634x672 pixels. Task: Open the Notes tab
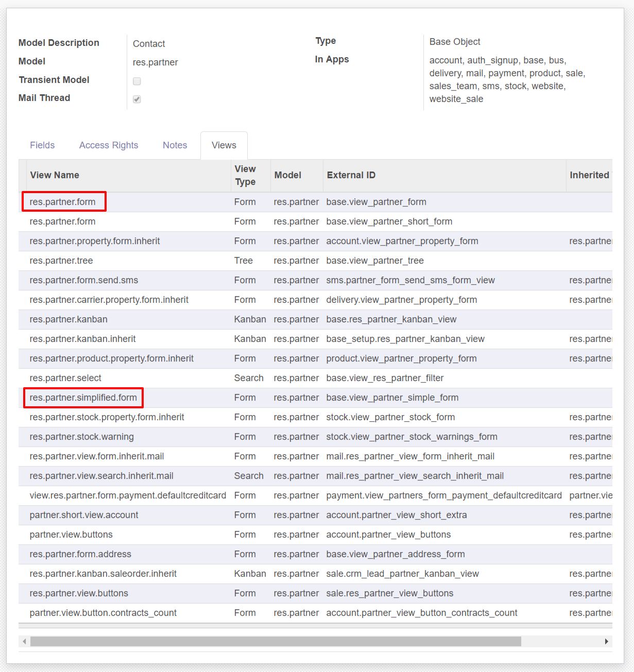pyautogui.click(x=175, y=145)
